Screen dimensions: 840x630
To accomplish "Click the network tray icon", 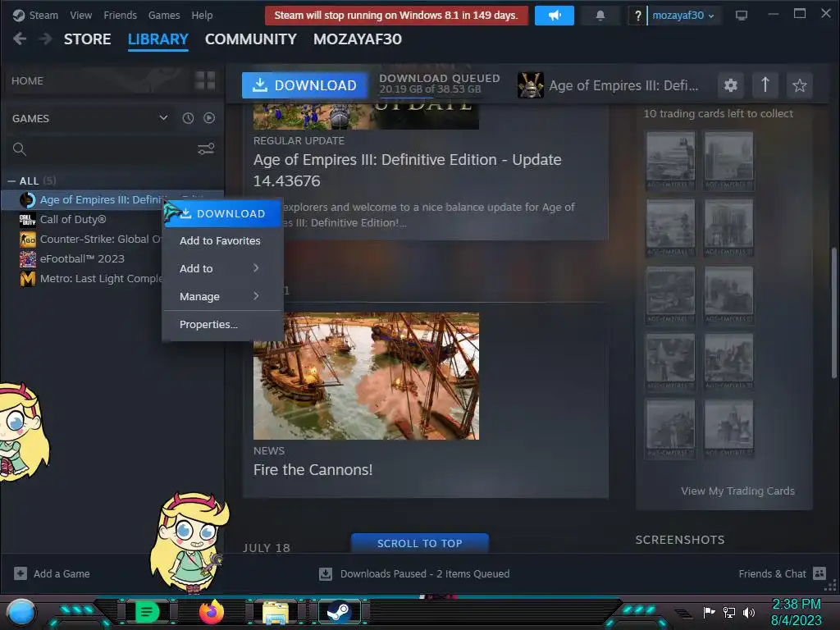I will pyautogui.click(x=729, y=612).
